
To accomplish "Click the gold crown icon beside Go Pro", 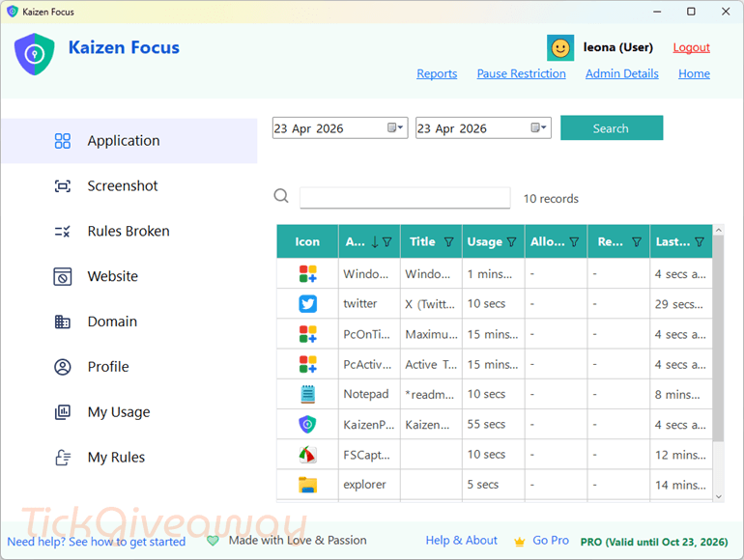I will (520, 542).
